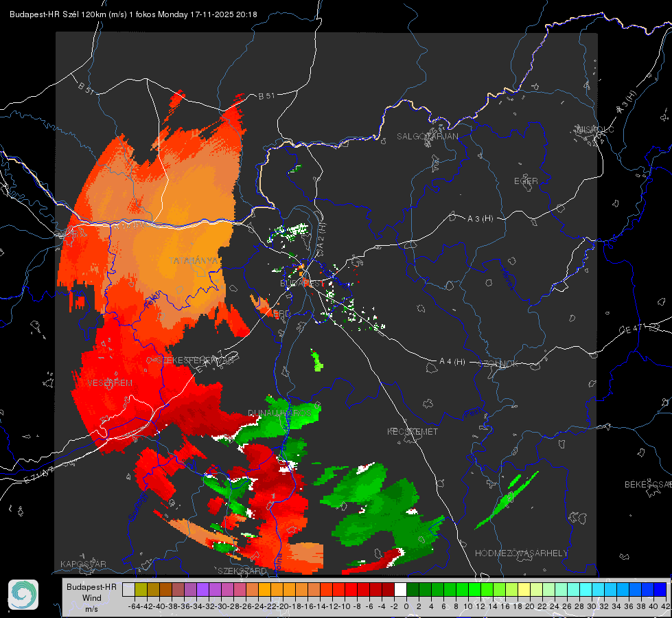The width and height of the screenshot is (672, 618).
Task: Click the teal swirl logo icon
Action: (23, 595)
